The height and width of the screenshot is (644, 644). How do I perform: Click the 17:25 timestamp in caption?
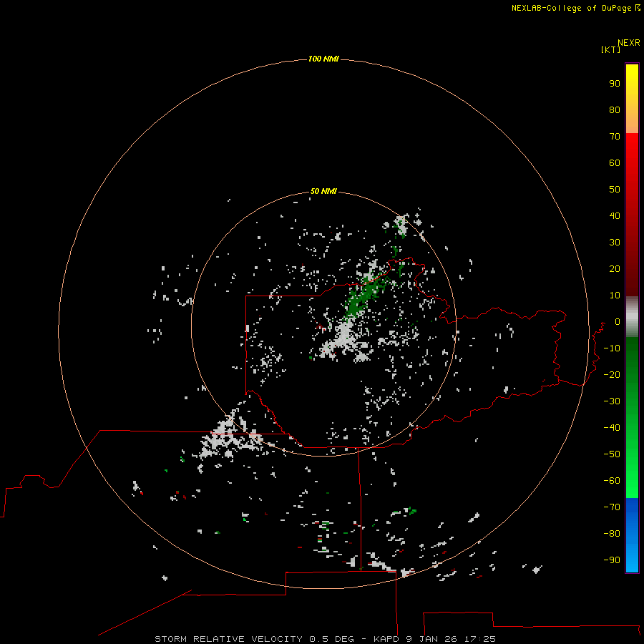tap(480, 639)
